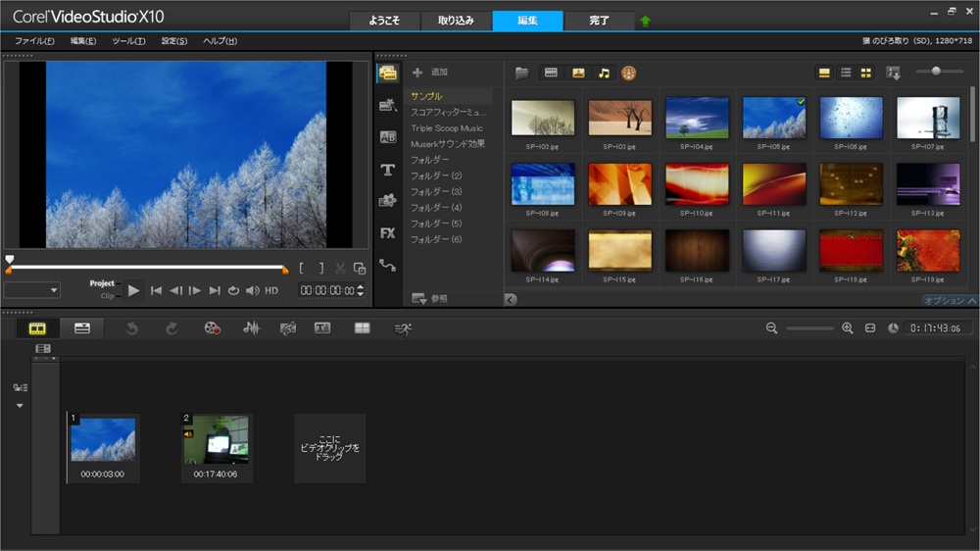This screenshot has width=980, height=551.
Task: Open the Title (T) library panel
Action: pyautogui.click(x=387, y=170)
